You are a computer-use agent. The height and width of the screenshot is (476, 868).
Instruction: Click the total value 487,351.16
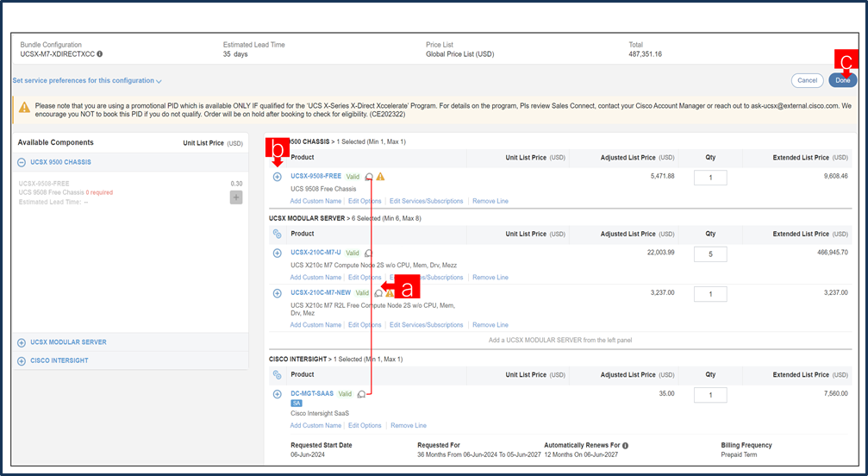coord(646,54)
